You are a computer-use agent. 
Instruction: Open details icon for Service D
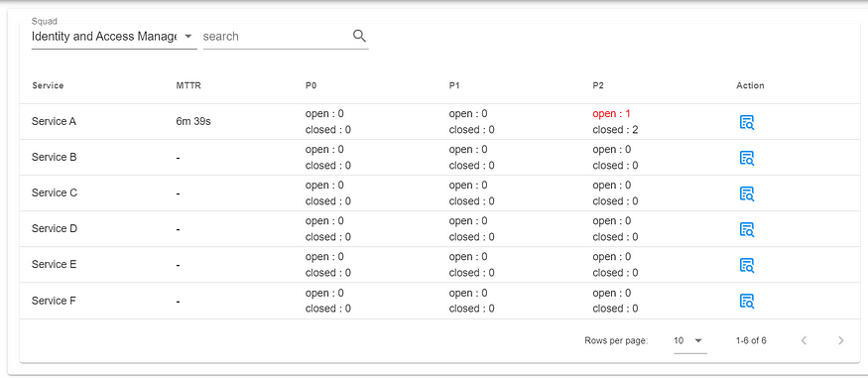(x=747, y=230)
